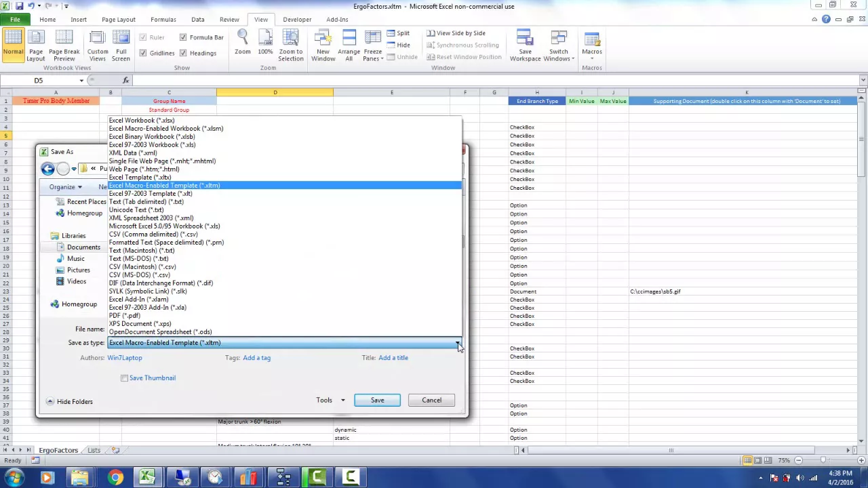Switch to Normal workbook view
Image resolution: width=868 pixels, height=488 pixels.
tap(13, 45)
